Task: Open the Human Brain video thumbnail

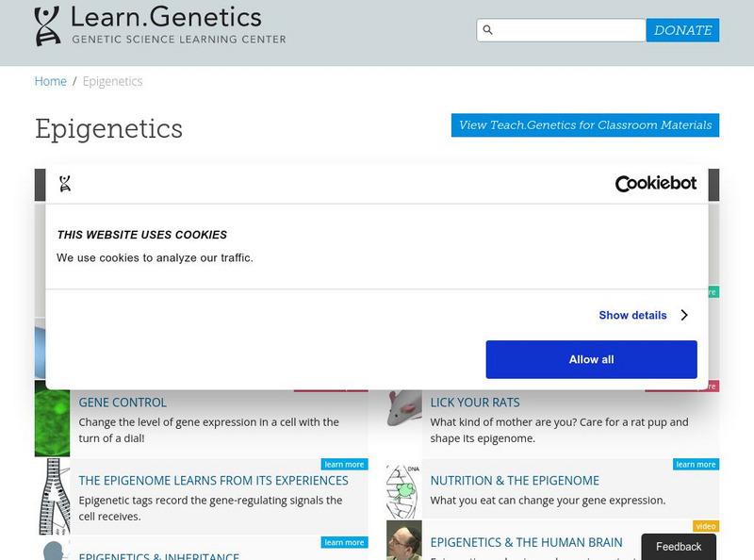Action: click(403, 540)
